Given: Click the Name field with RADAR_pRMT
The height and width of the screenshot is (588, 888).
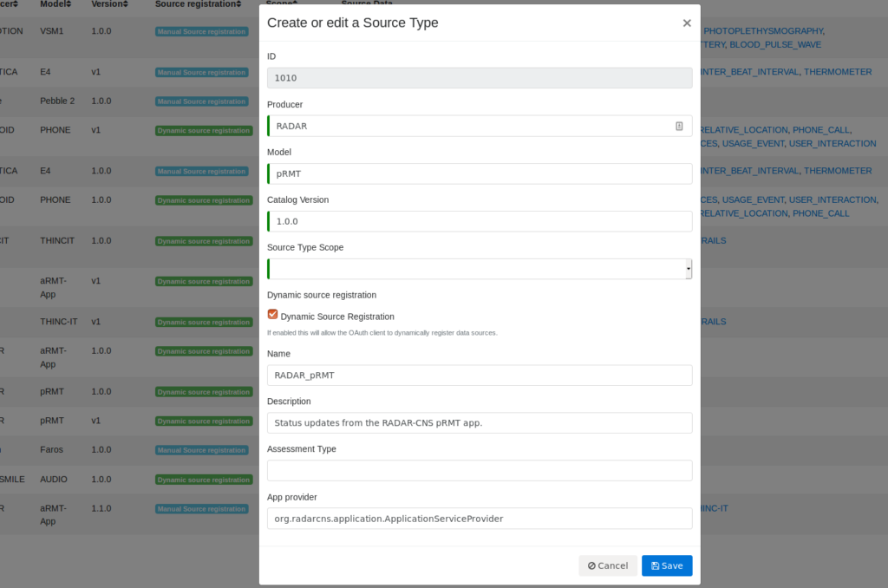Looking at the screenshot, I should (480, 375).
